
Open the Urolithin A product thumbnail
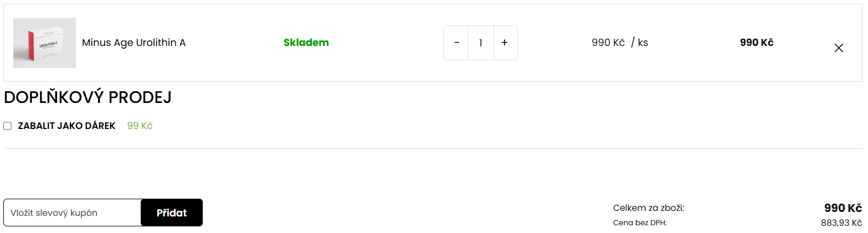tap(44, 43)
